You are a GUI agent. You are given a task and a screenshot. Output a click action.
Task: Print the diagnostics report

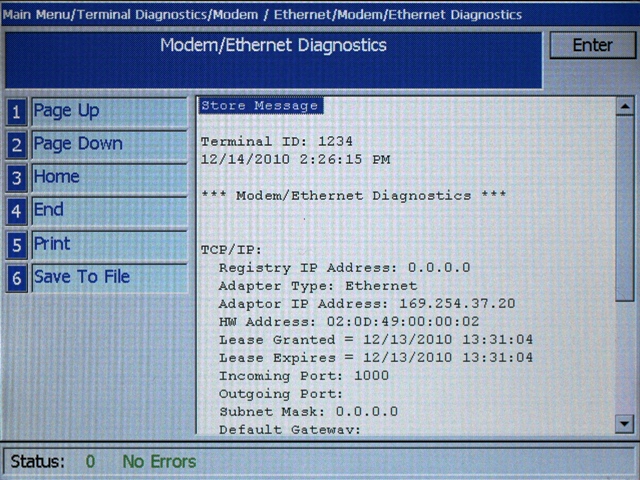108,244
